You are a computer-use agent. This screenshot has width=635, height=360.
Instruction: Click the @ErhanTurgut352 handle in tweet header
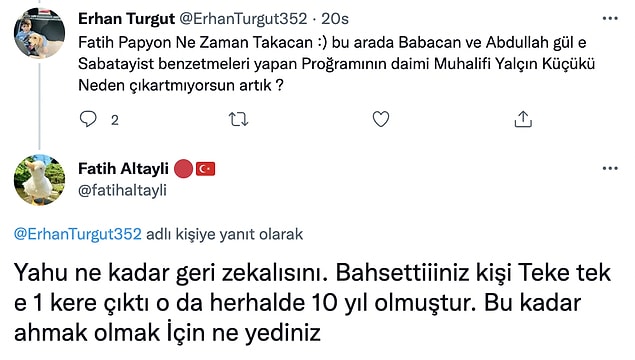(243, 19)
